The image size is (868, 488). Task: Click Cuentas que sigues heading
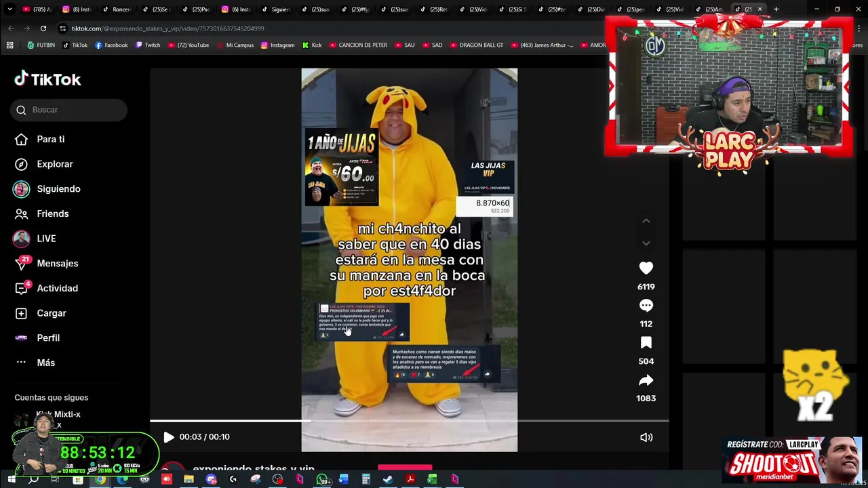[x=51, y=397]
